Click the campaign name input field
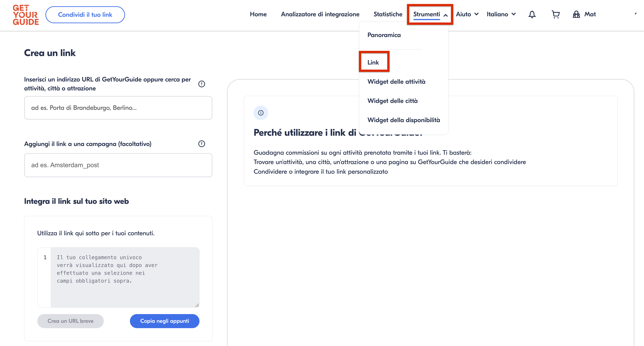Image resolution: width=644 pixels, height=346 pixels. click(118, 165)
